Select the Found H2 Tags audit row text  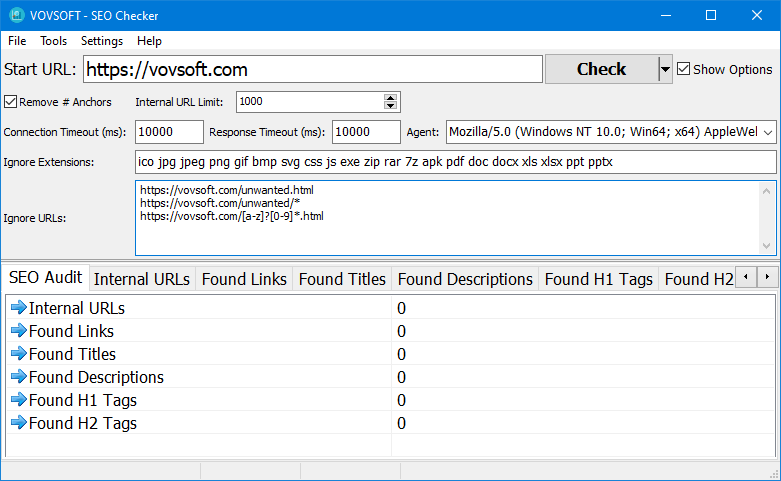(x=83, y=423)
